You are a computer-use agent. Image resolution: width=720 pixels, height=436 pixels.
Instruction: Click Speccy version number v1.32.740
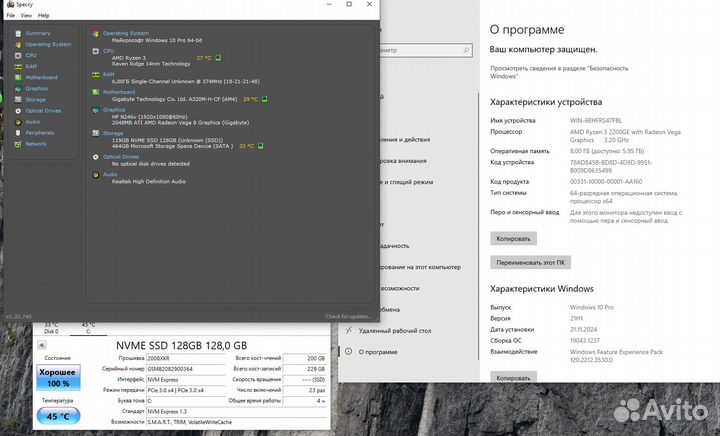click(x=19, y=316)
